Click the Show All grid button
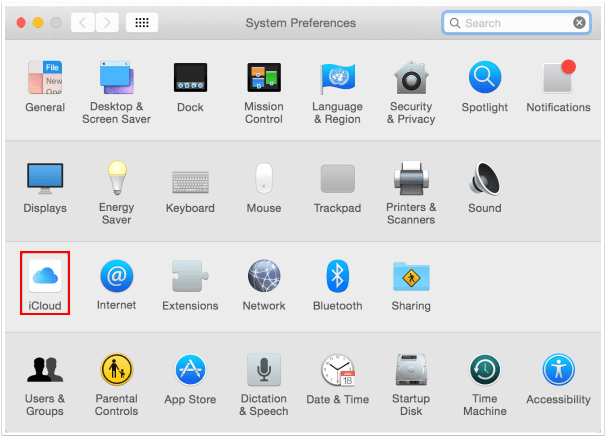 tap(142, 22)
